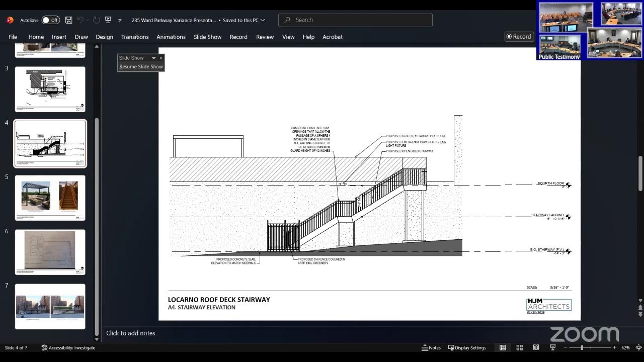
Task: Open the Record ribbon tab
Action: click(x=238, y=37)
